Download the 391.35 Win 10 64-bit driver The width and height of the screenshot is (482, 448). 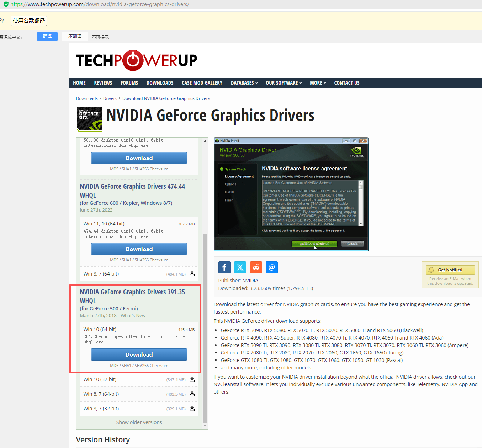pyautogui.click(x=139, y=354)
